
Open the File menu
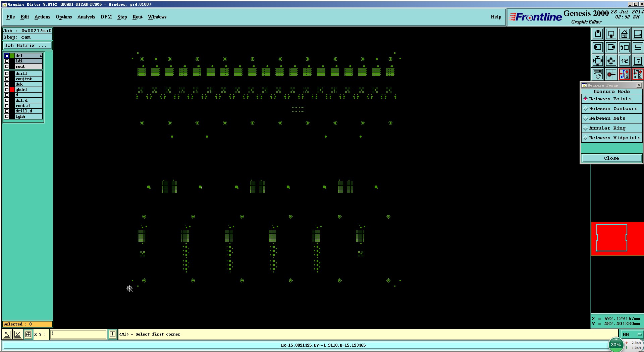coord(11,17)
